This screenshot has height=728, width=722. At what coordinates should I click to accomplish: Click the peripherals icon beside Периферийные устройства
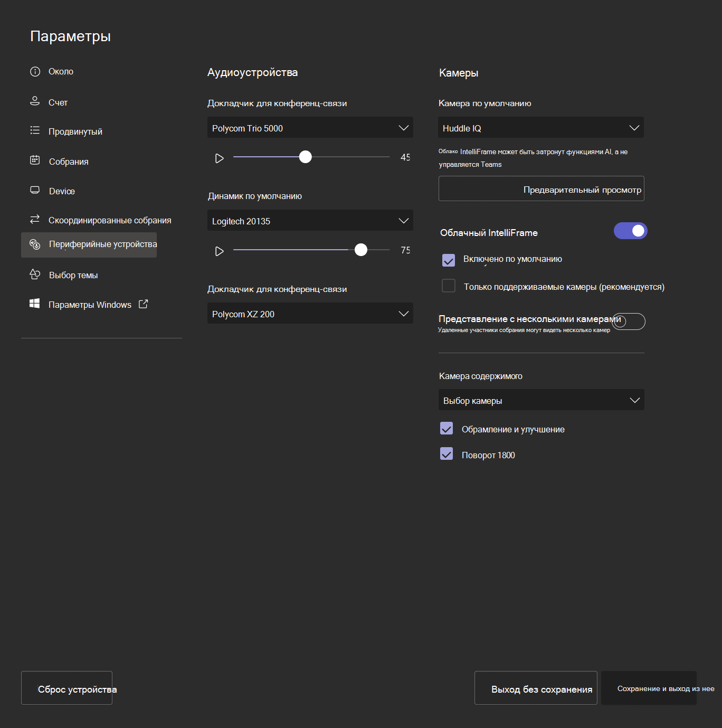tap(35, 244)
